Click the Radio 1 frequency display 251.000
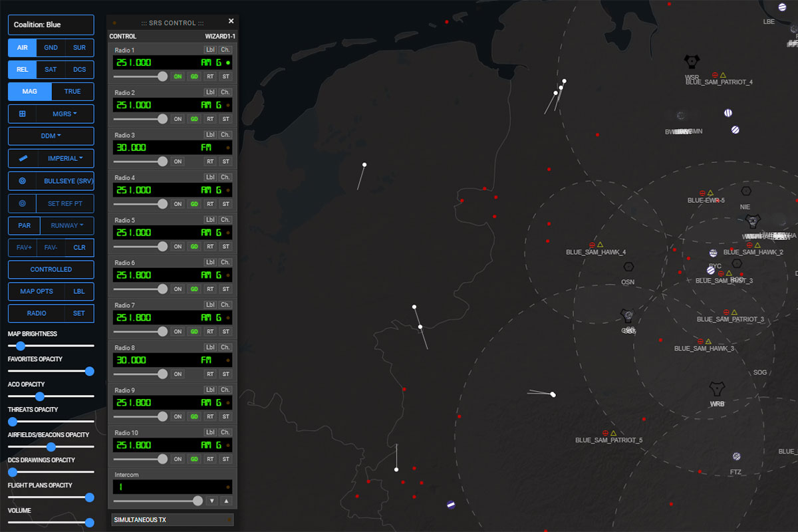Image resolution: width=798 pixels, height=532 pixels. click(134, 63)
